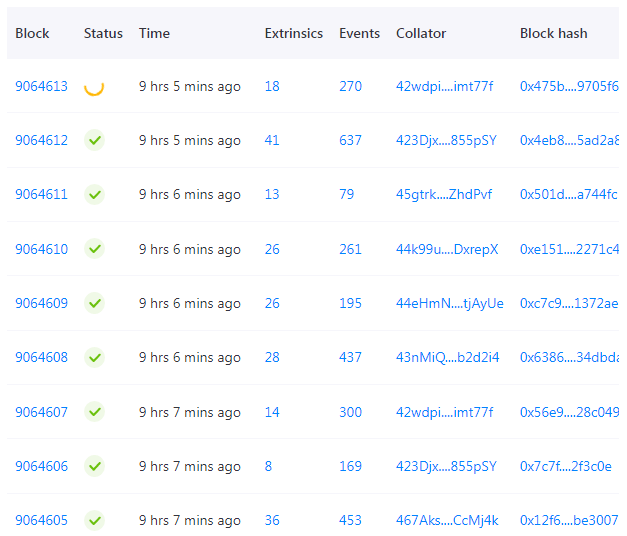Click the Block hash column header
The image size is (627, 536).
tap(553, 33)
